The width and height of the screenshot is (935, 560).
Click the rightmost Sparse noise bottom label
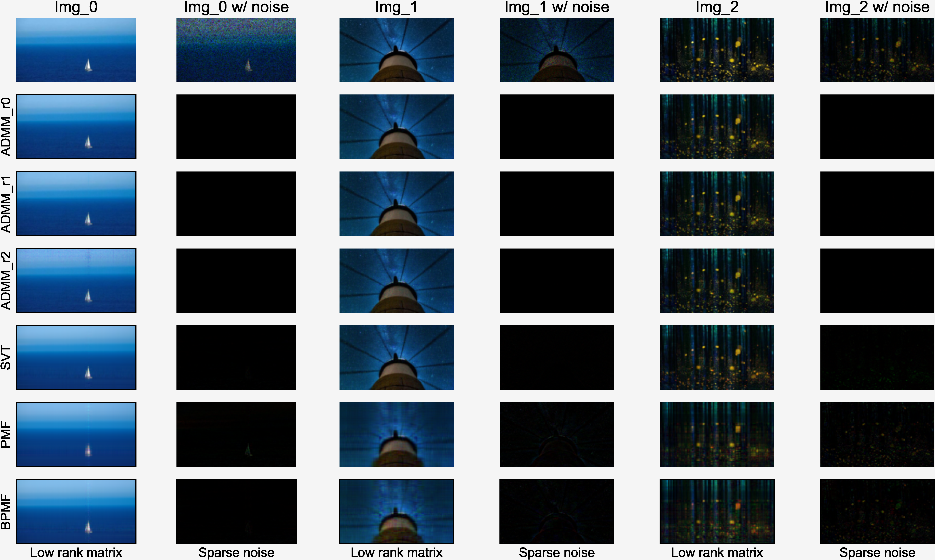click(877, 552)
